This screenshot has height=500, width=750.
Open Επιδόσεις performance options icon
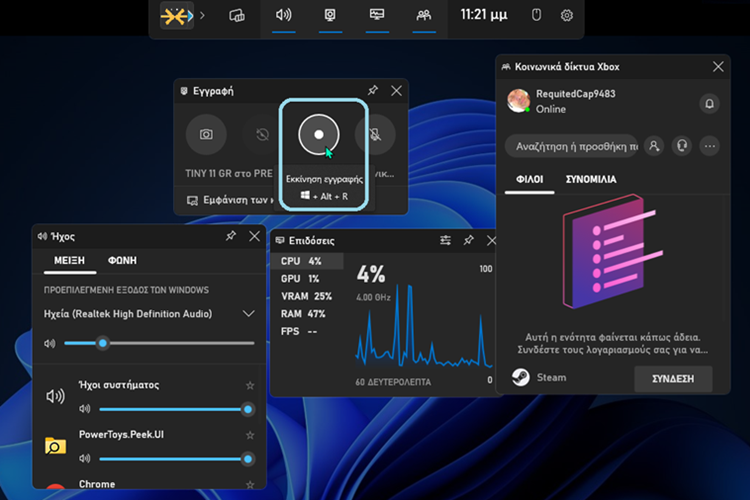[445, 240]
